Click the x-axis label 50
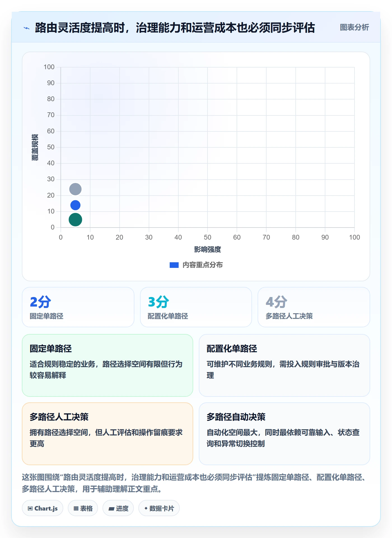Screen dimensions: 392x538 207,237
